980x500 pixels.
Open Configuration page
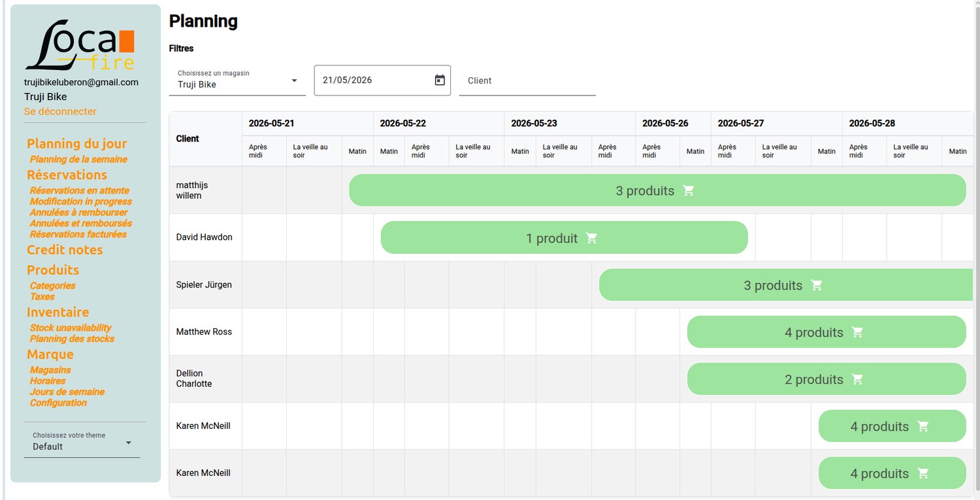pos(58,403)
